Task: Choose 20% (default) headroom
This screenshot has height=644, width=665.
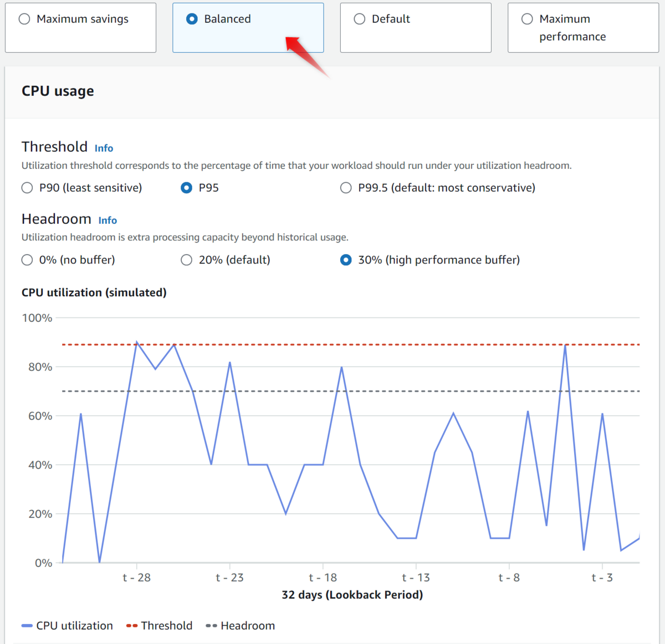Action: click(226, 260)
